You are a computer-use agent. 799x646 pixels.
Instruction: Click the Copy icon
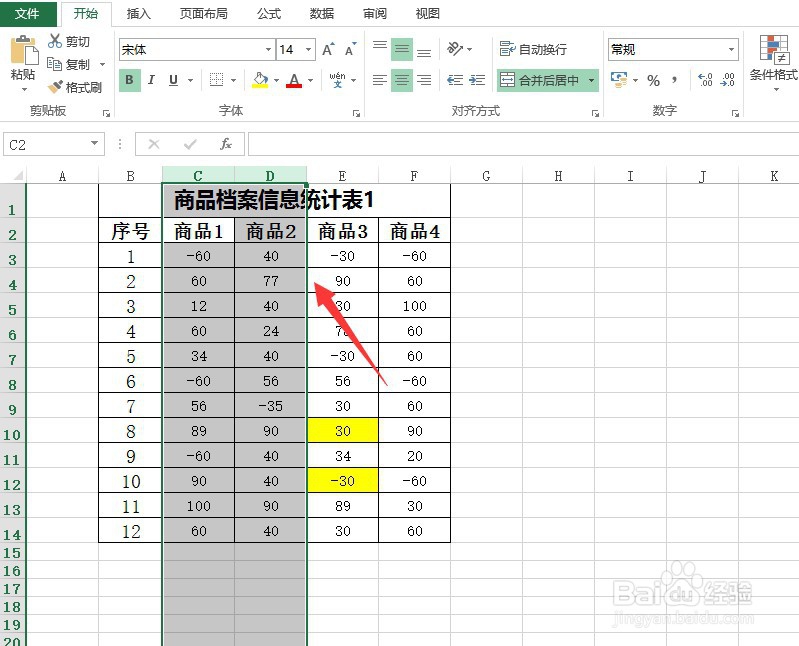pyautogui.click(x=55, y=64)
